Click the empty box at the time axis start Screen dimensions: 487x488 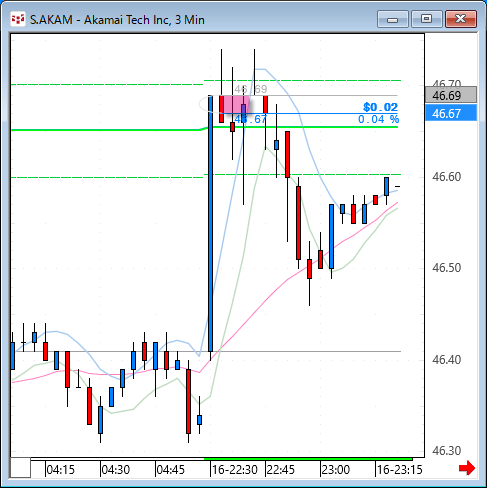(20, 468)
